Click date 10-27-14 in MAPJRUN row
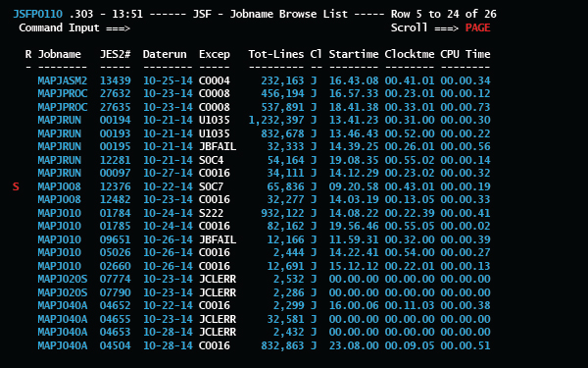 tap(168, 173)
